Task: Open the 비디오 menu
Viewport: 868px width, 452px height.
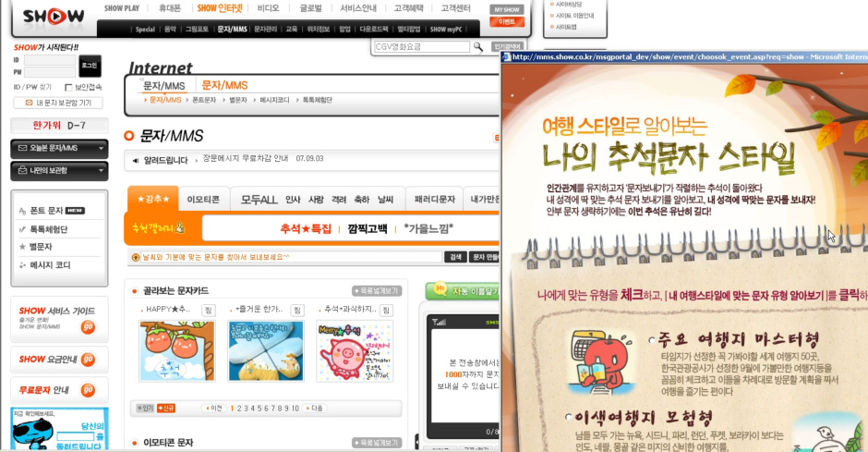Action: pos(269,8)
